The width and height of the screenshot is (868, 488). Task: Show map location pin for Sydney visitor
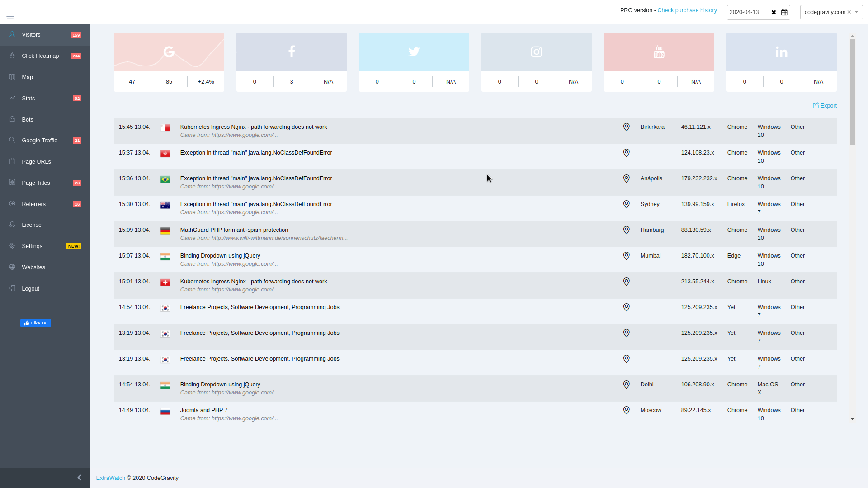coord(627,204)
